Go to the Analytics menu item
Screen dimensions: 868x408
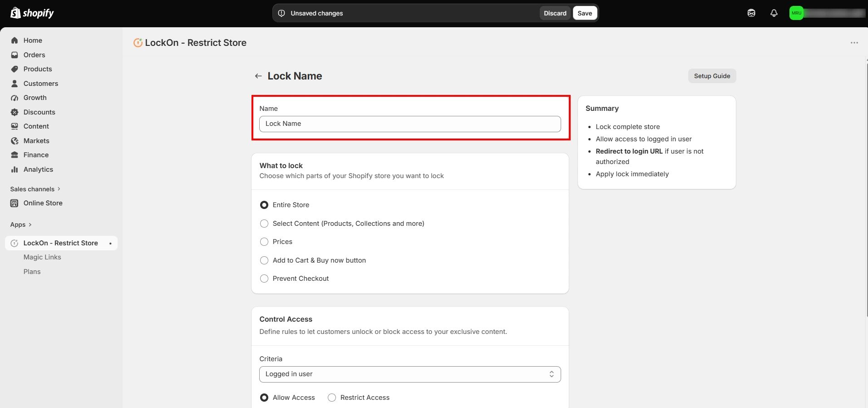[38, 169]
